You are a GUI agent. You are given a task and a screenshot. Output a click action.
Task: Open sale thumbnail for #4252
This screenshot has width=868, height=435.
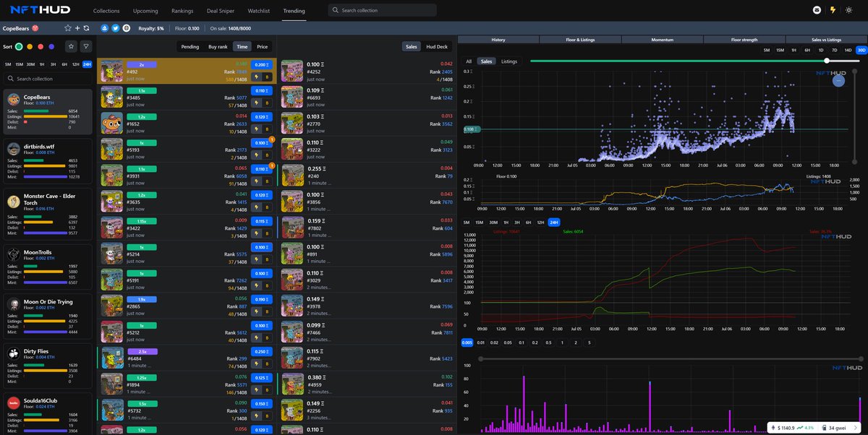pos(292,70)
